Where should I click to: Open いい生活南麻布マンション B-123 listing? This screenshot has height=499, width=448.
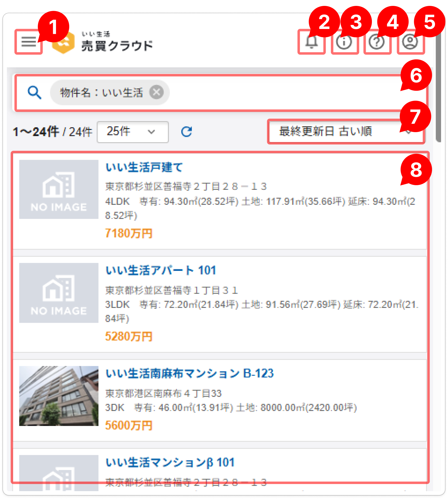click(190, 374)
